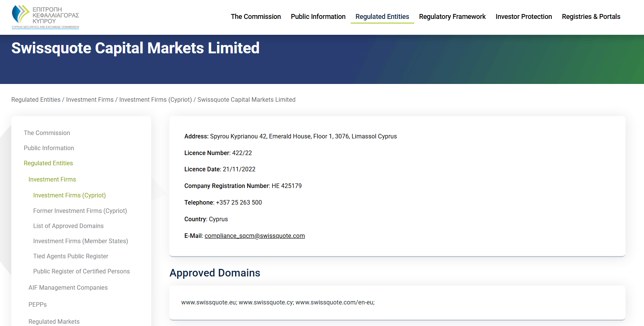The image size is (644, 326).
Task: Open the Regulated Entities top menu
Action: click(382, 17)
